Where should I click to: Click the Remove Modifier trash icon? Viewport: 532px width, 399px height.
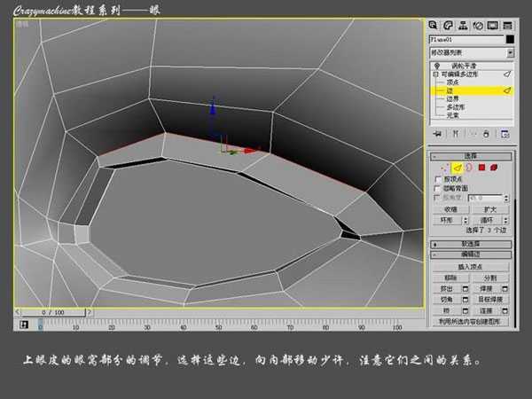(486, 134)
